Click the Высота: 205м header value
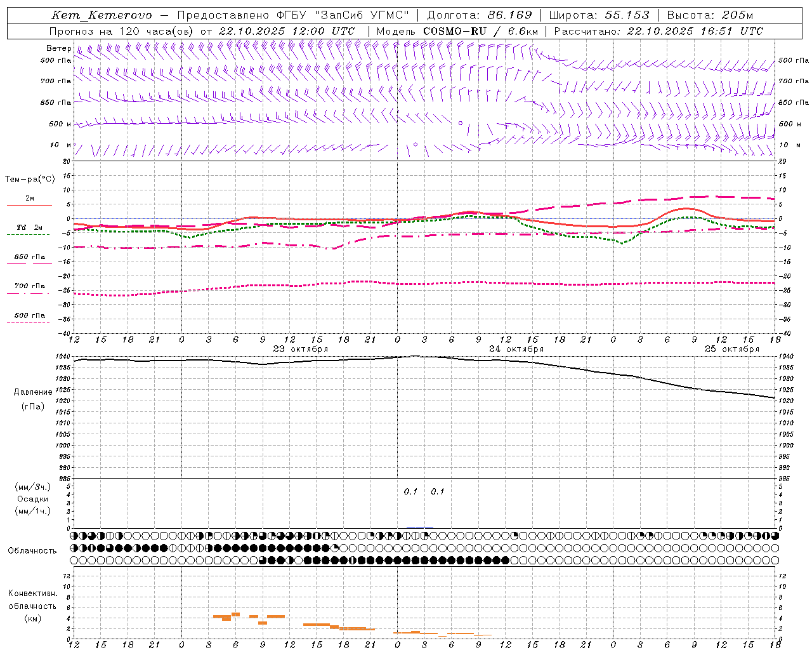Viewport: 812px width, 650px height. tap(710, 15)
